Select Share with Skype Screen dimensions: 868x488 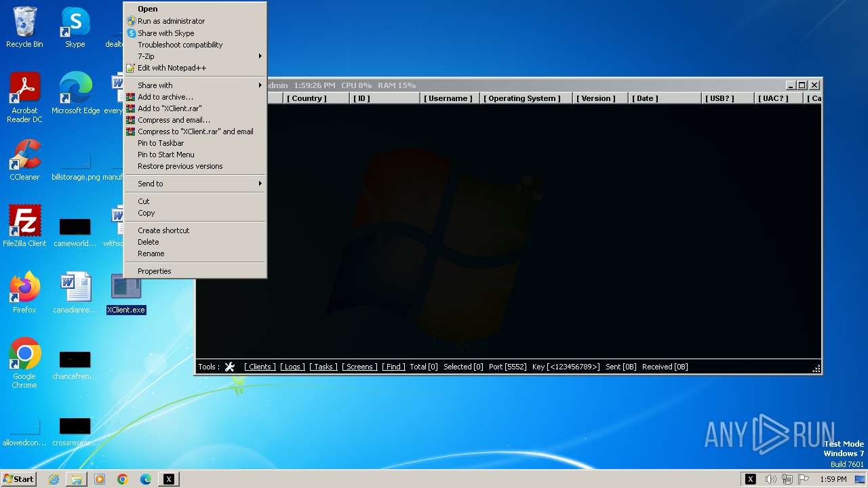pos(195,33)
